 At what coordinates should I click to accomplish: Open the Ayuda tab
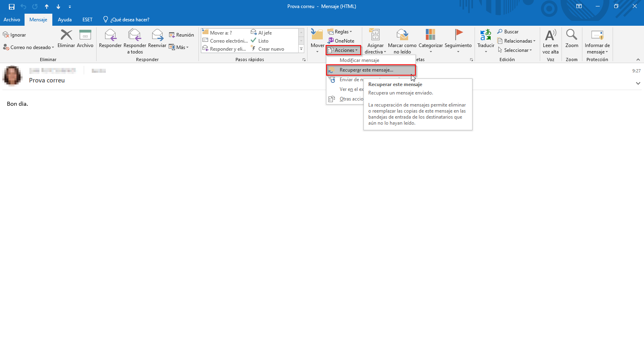(x=64, y=20)
